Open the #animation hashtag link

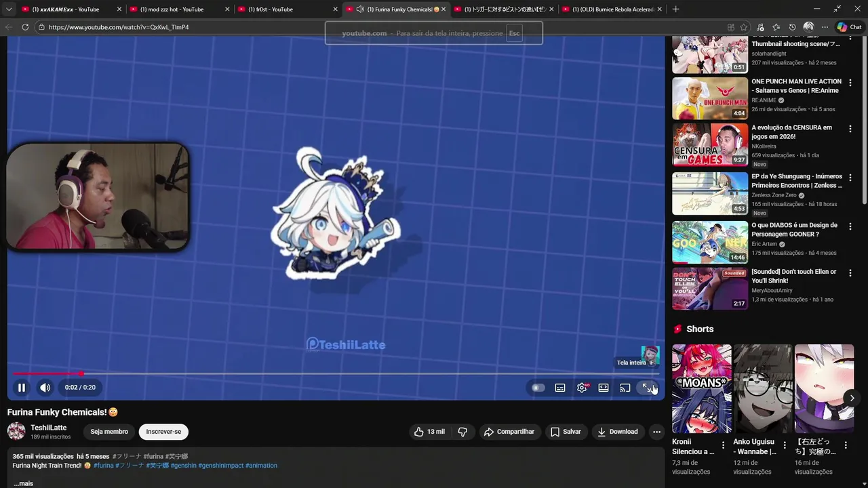pos(261,466)
